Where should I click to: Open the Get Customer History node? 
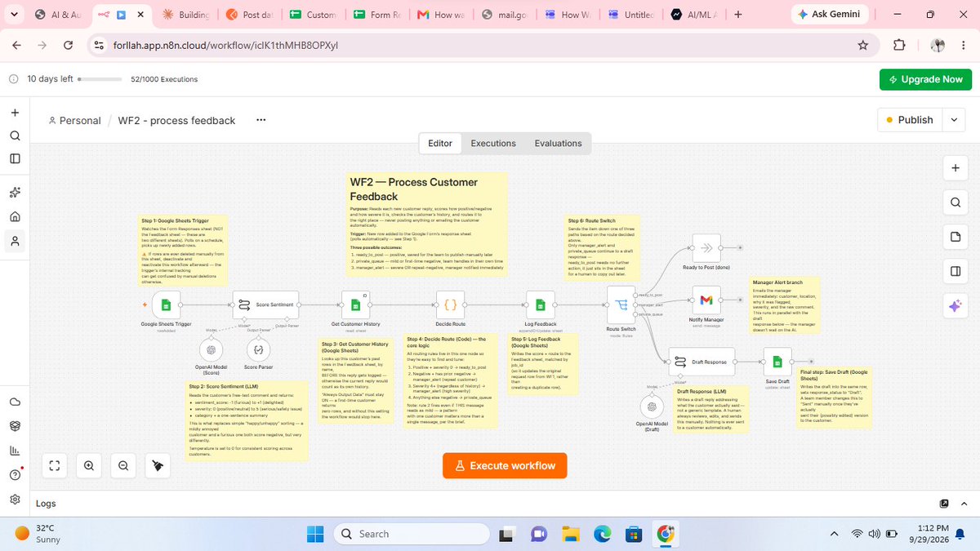355,304
